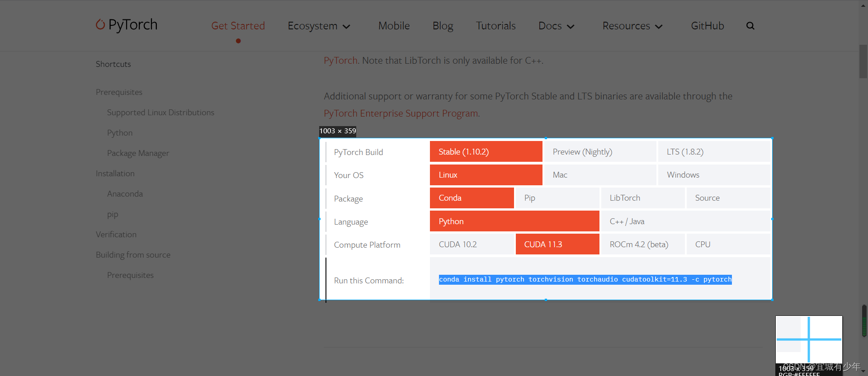This screenshot has height=376, width=868.
Task: Jump to Python shortcut section
Action: pos(120,133)
